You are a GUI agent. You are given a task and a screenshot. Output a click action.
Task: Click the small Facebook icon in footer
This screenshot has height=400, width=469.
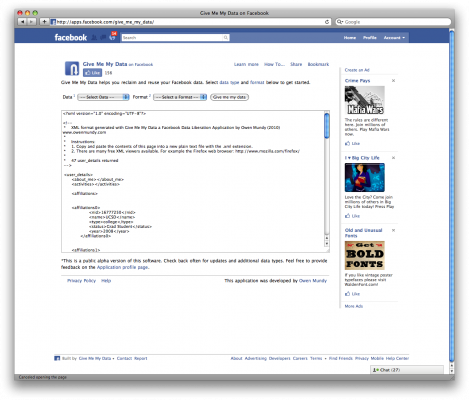57,358
